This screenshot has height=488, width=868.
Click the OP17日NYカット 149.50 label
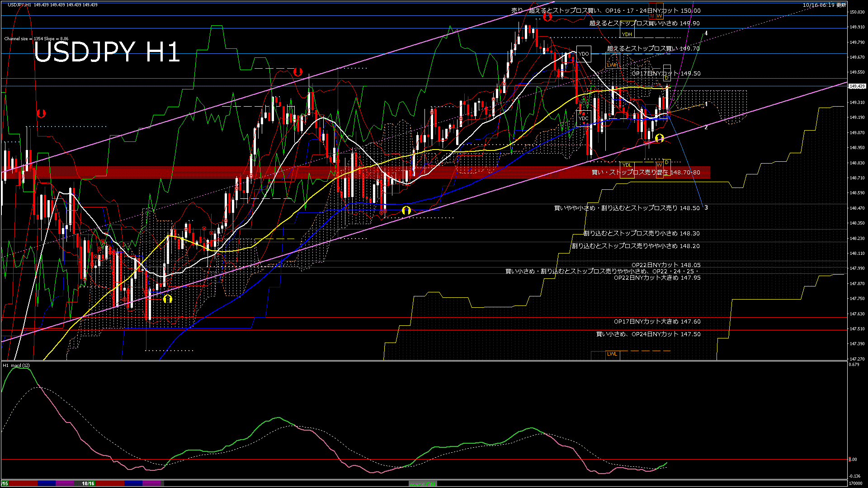[665, 73]
